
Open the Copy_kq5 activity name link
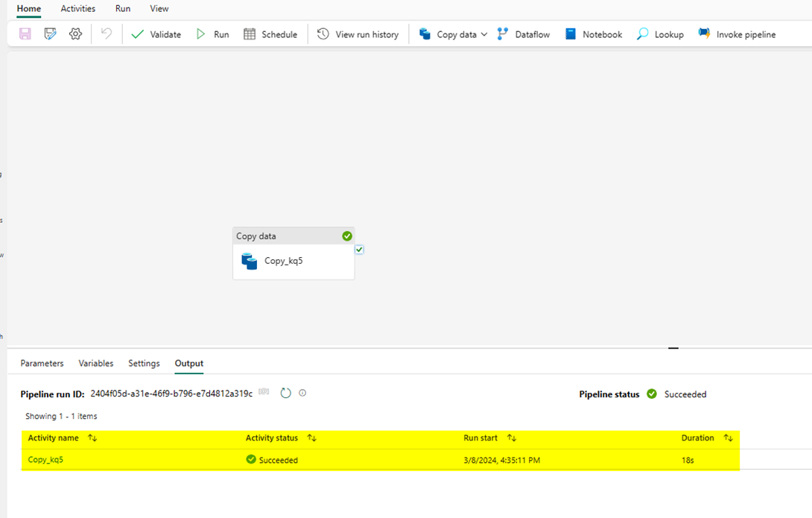(x=45, y=459)
